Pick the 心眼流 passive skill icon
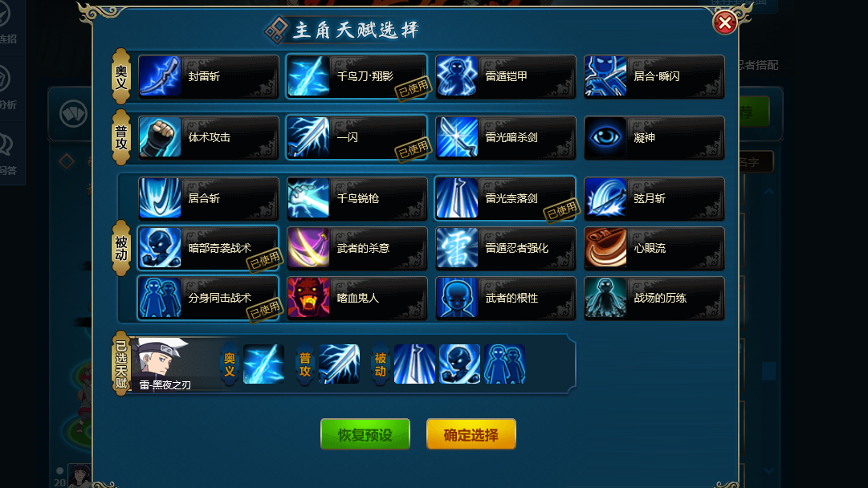This screenshot has width=868, height=488. pyautogui.click(x=605, y=248)
